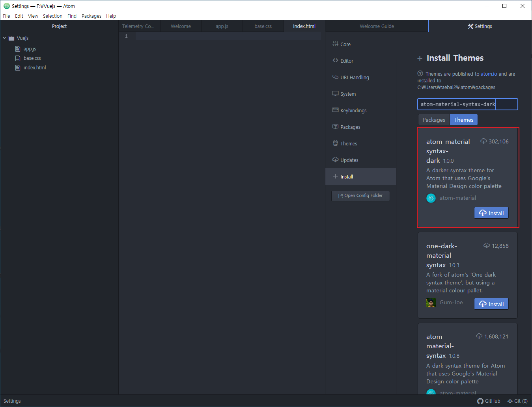Switch to the Welcome tab
This screenshot has width=532, height=407.
[181, 26]
